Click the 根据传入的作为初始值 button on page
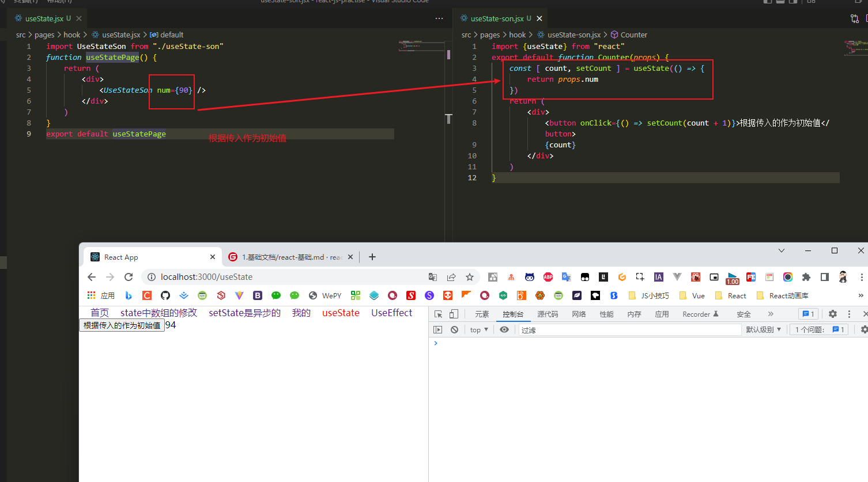Screen dimensions: 868x482 (122, 325)
